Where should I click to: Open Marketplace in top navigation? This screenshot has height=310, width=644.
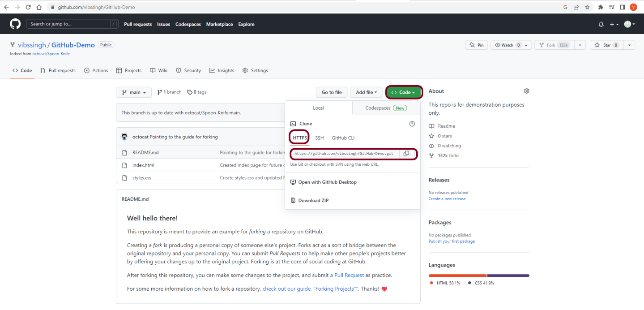[219, 24]
